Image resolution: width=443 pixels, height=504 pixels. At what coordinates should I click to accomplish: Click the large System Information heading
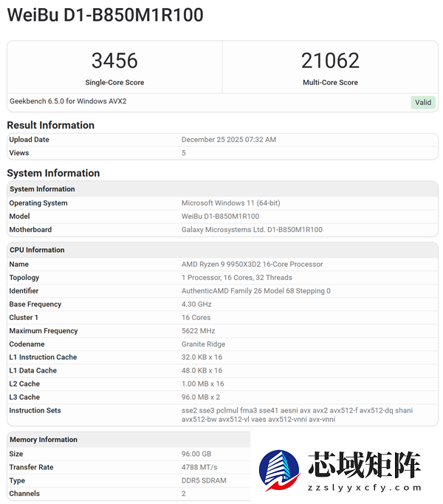53,173
